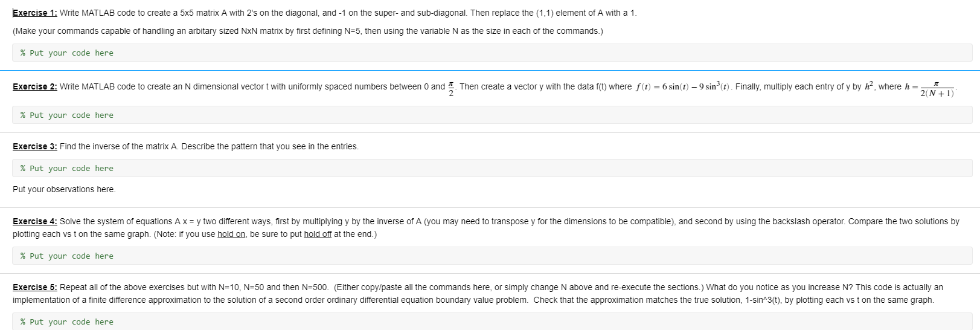Click the "Put your observations here." text

[x=64, y=190]
